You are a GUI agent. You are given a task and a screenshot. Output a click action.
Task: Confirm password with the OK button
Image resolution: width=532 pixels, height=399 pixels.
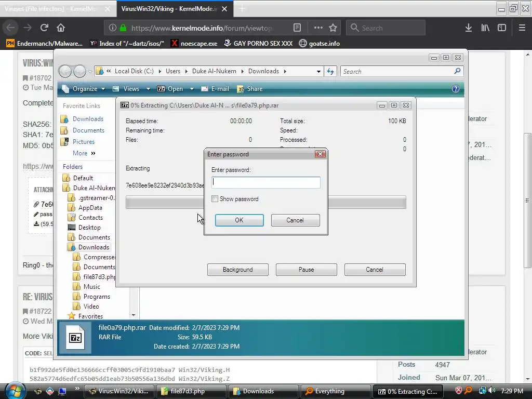[239, 220]
